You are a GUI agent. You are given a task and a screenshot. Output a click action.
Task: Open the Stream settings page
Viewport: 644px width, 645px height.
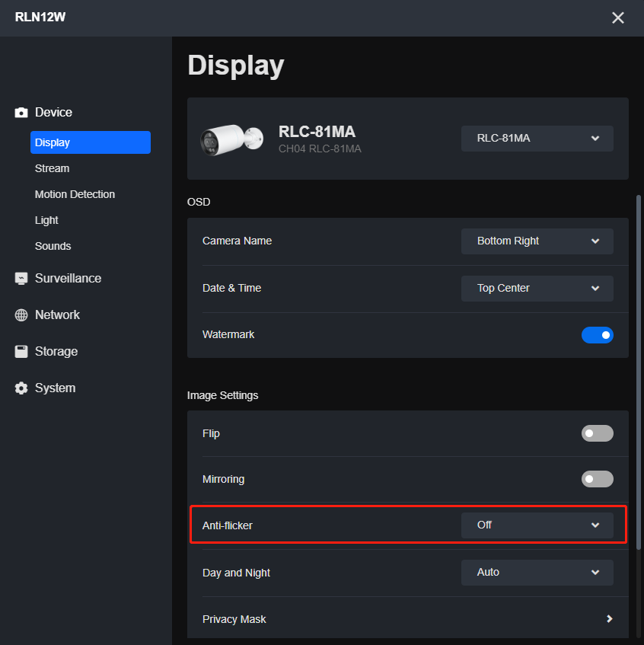[53, 168]
